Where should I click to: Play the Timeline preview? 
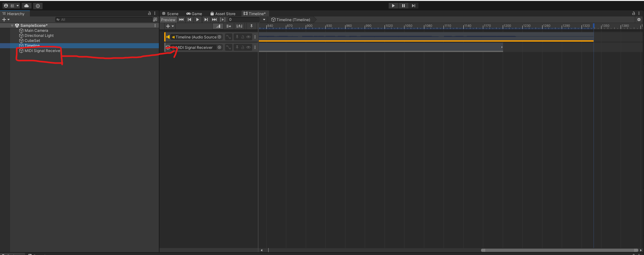tap(198, 20)
